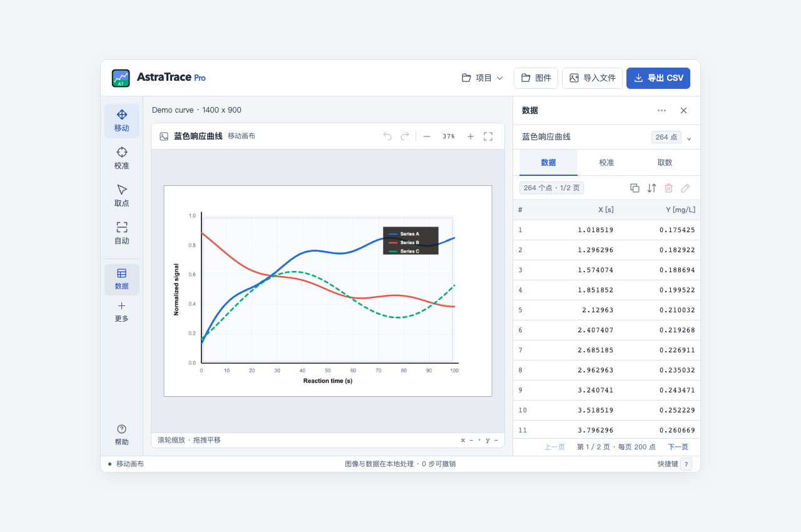Click the pencil edit icon in data panel
Screen dimensions: 801x532
685,188
